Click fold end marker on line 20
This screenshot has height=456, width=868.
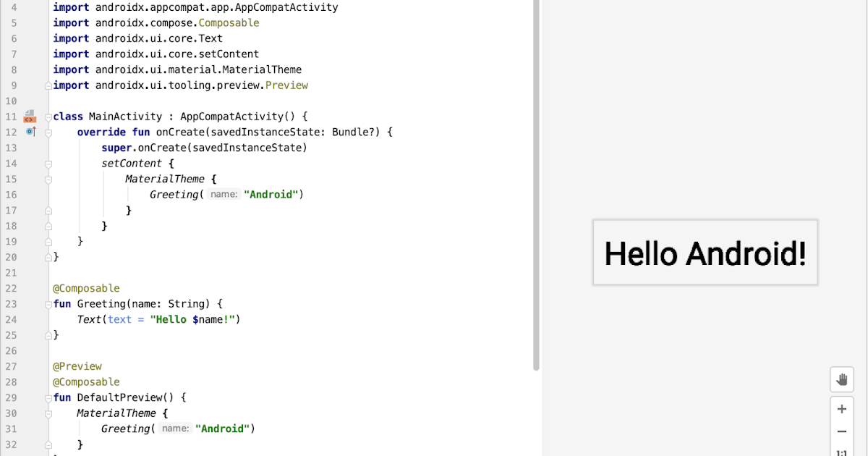click(x=48, y=257)
